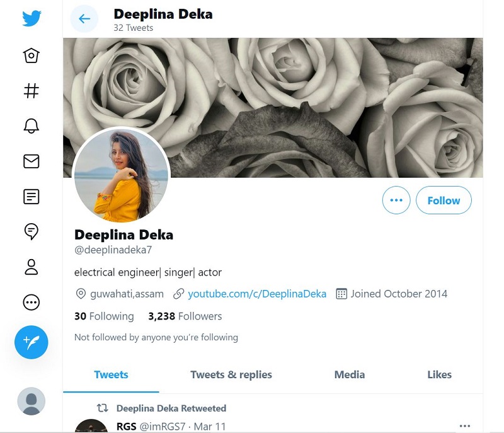Go back using the arrow button

pyautogui.click(x=84, y=19)
